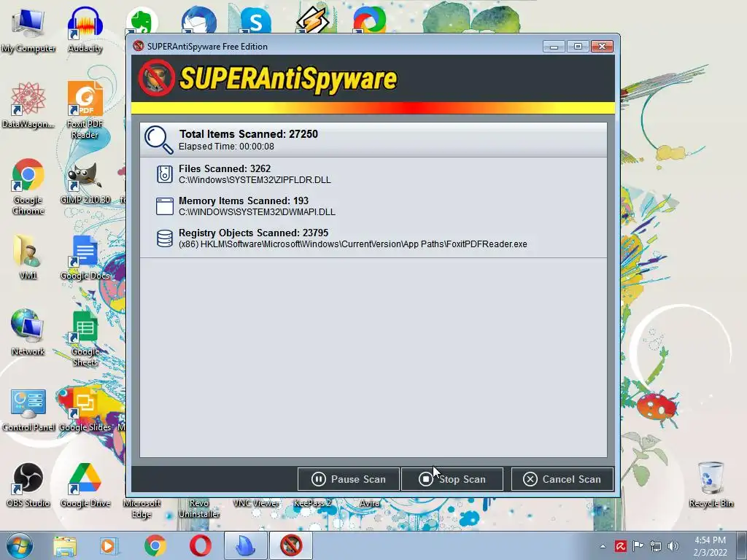Select the Control Panel desktop icon
This screenshot has height=560, width=747.
click(x=28, y=410)
